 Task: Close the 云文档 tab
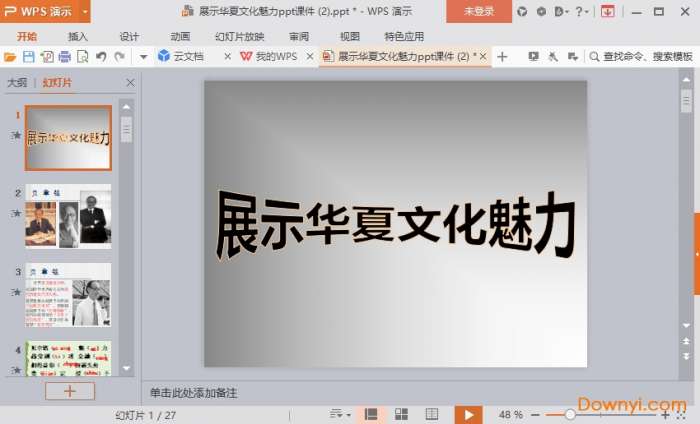tap(227, 57)
